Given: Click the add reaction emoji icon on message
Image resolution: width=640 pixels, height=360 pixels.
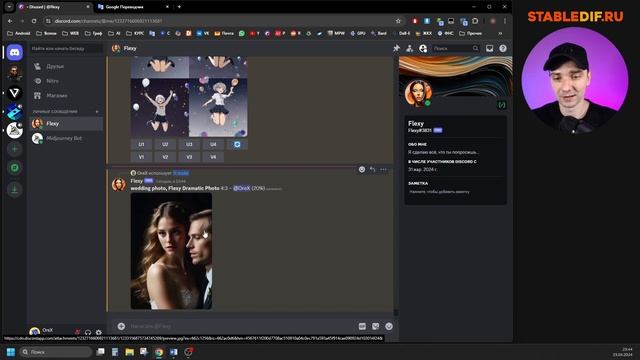Looking at the screenshot, I should (x=362, y=169).
